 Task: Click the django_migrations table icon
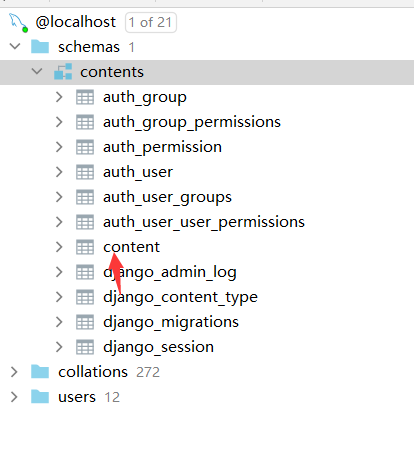[x=85, y=322]
